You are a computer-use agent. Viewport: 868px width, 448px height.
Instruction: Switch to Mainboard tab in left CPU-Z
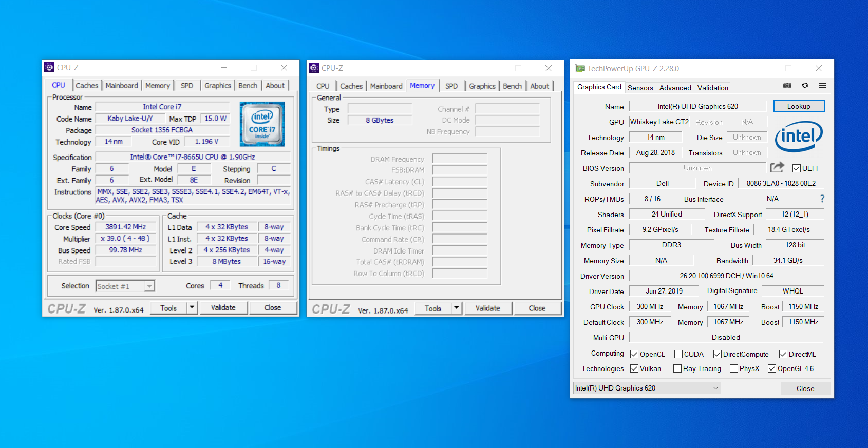pos(122,86)
